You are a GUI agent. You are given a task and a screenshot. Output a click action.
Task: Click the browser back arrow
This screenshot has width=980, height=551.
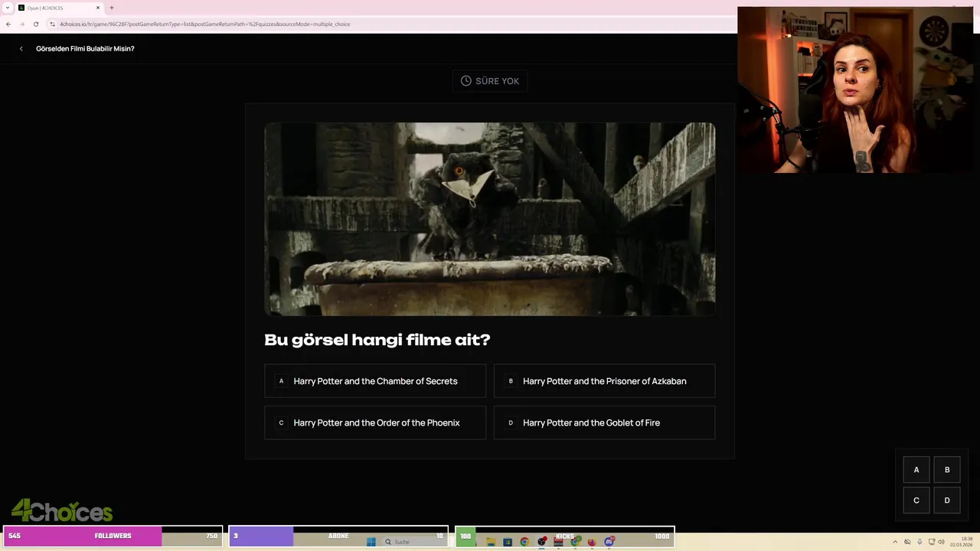click(x=8, y=24)
